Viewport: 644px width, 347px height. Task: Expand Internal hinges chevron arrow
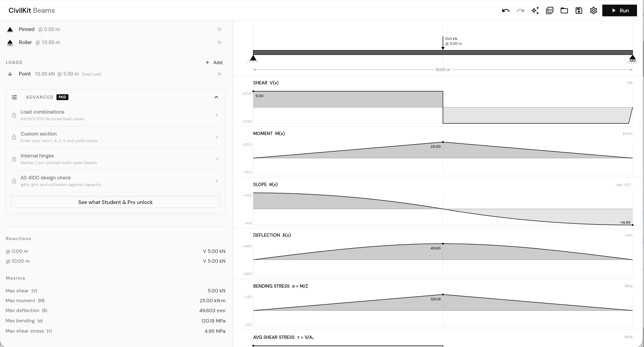217,159
